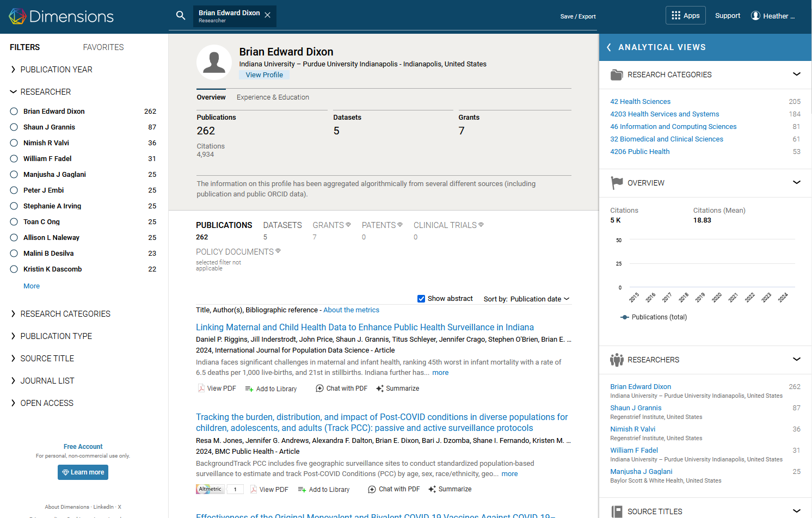
Task: Summarize the Linking Maternal article
Action: pos(397,388)
